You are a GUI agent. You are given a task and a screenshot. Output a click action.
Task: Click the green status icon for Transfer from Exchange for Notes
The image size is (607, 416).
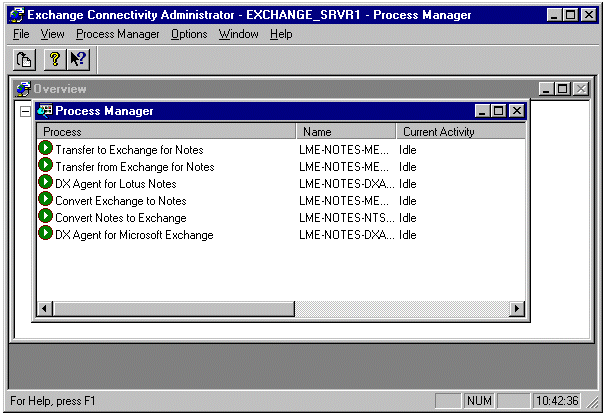click(45, 165)
